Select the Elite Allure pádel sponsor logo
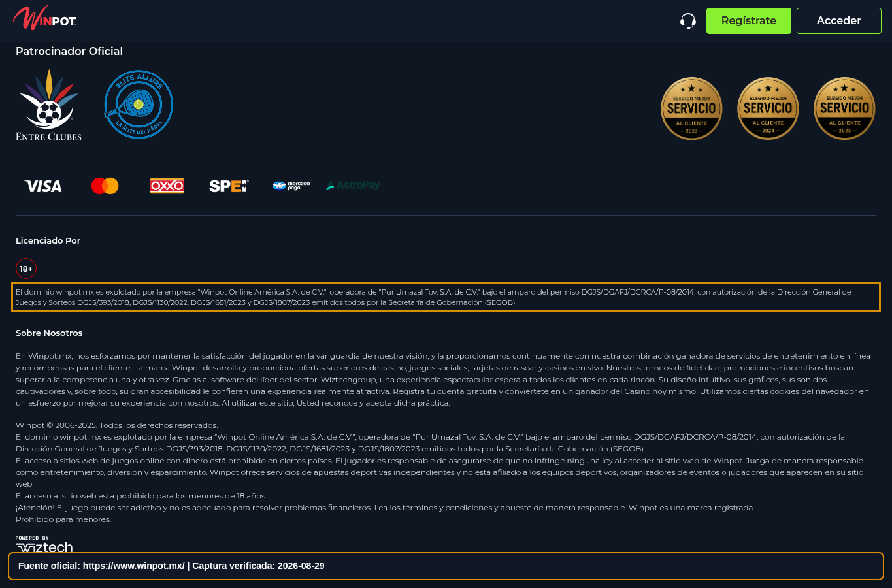 point(139,105)
